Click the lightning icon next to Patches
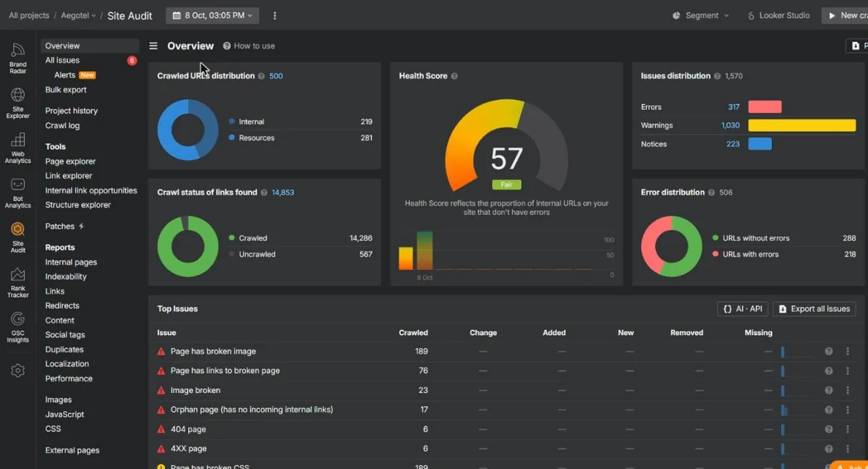The height and width of the screenshot is (469, 868). [x=81, y=227]
